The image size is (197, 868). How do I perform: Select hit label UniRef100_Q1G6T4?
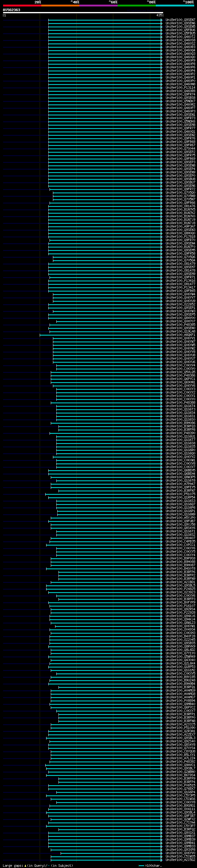tap(180, 406)
